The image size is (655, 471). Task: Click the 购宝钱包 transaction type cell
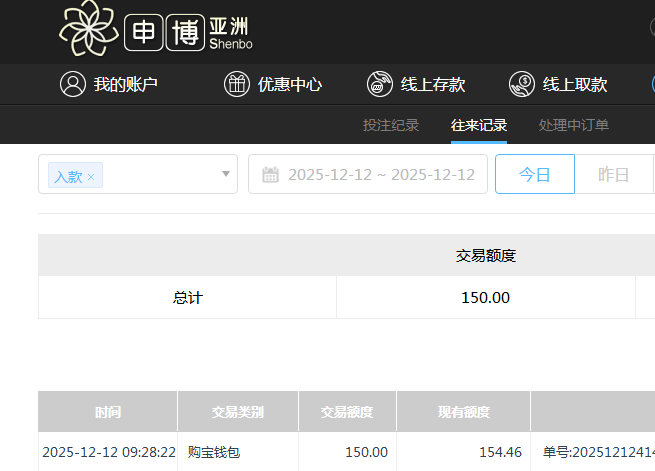(214, 452)
